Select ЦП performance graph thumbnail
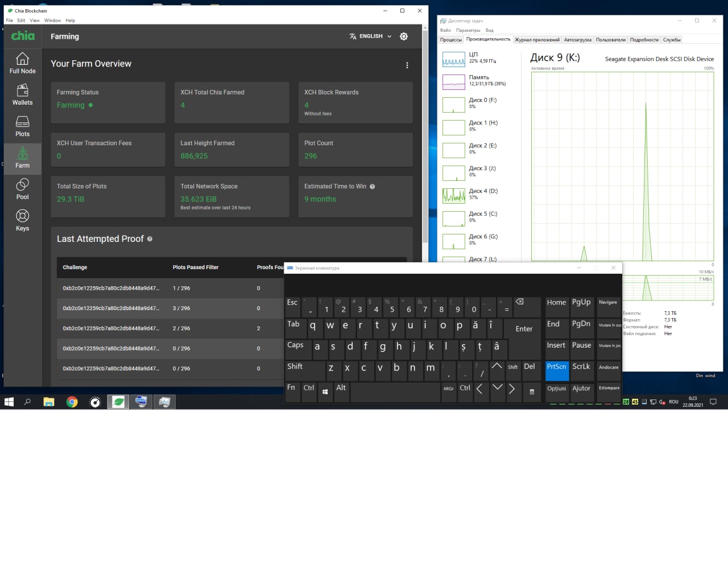The image size is (728, 577). point(454,59)
